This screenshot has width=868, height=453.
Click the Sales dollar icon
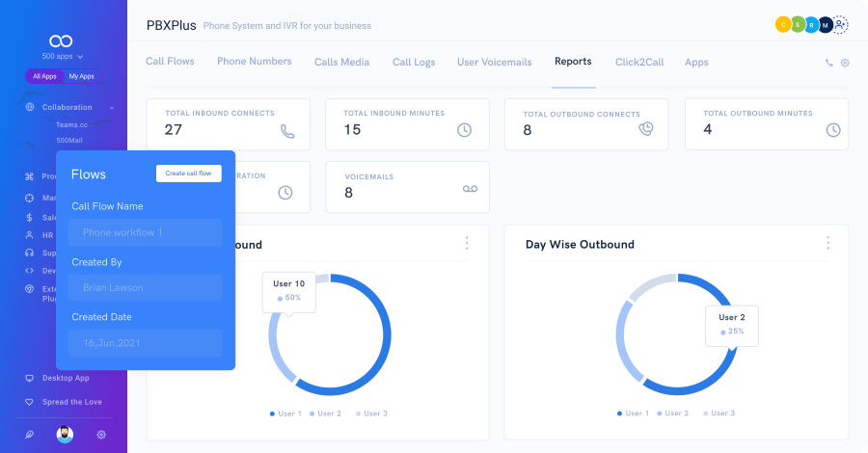tap(29, 218)
